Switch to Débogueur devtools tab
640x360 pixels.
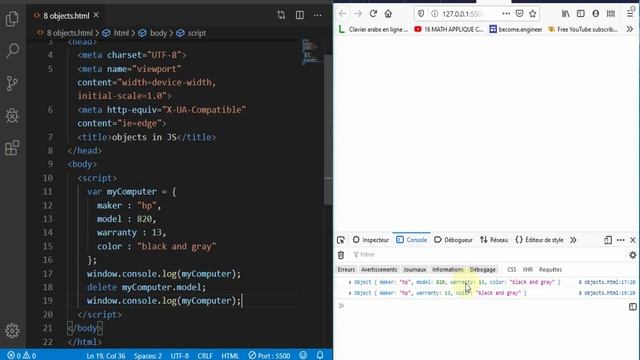pos(453,240)
